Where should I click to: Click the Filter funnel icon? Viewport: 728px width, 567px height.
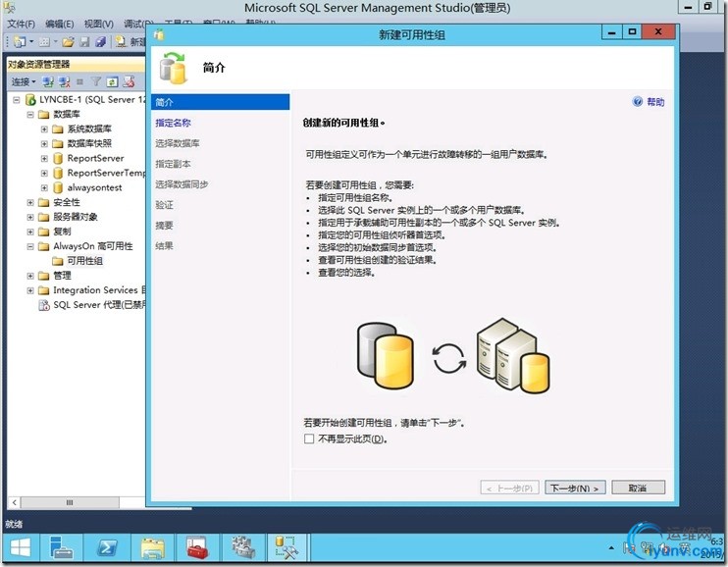[x=96, y=82]
